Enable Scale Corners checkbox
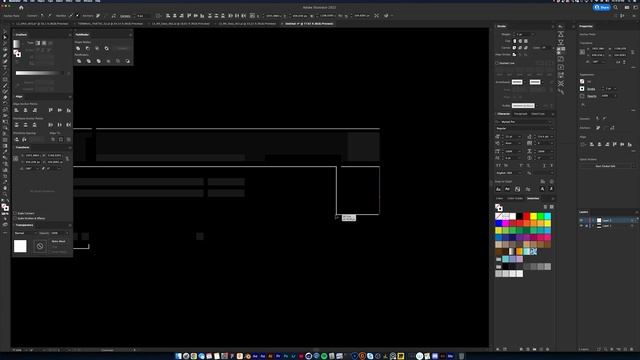 (15, 213)
